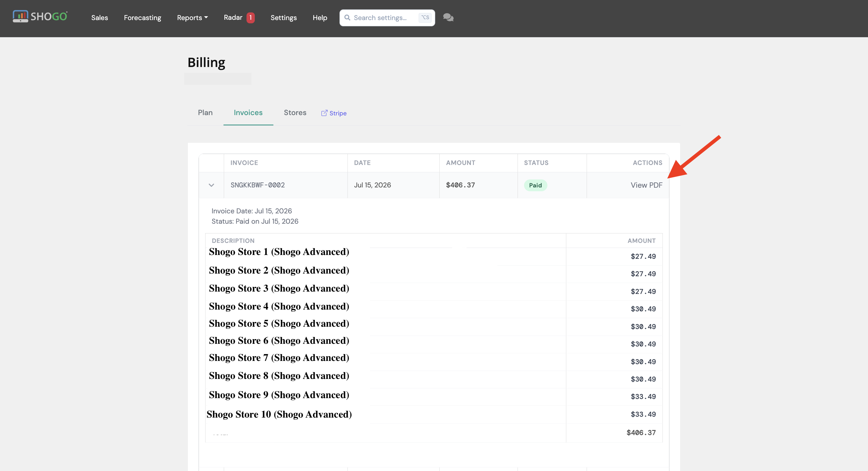Screen dimensions: 868x471
Task: Click the search magnifier icon
Action: pos(347,17)
